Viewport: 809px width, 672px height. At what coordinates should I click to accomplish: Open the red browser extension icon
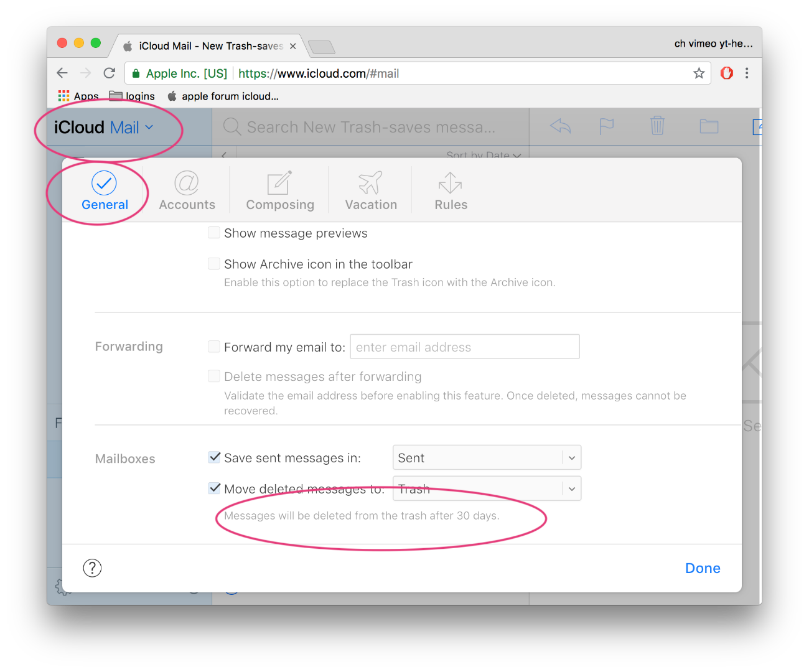pos(726,73)
